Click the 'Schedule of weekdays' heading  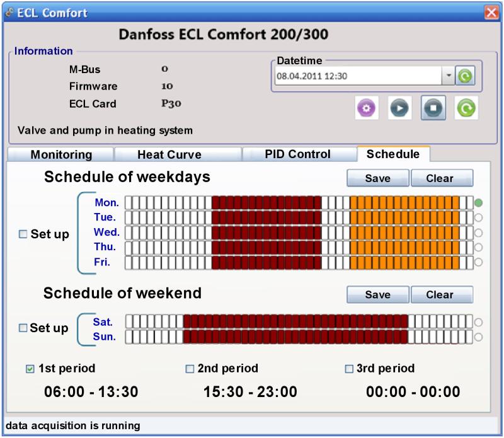point(127,177)
